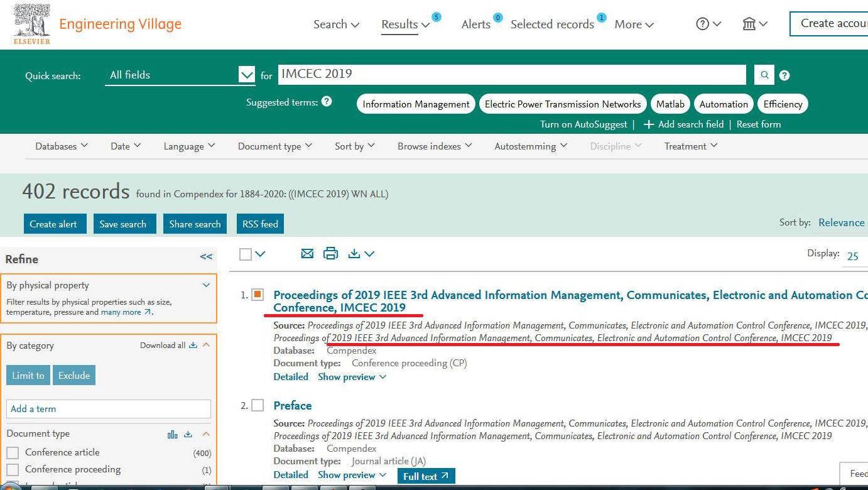Click Turn on AutoSuggest link
Screen dimensions: 868x490
click(583, 124)
